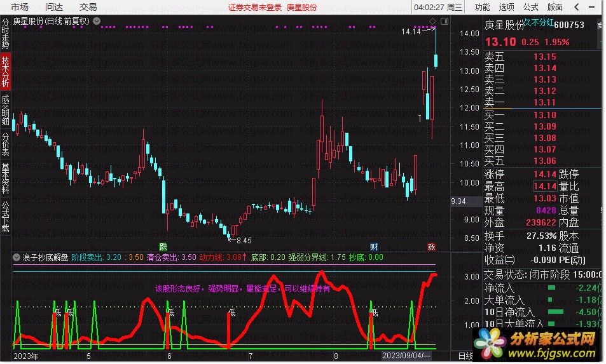Screen dimensions: 606x364
Task: Expand the 浪子抄底解盘 indicator dropdown arrow
Action: [x=17, y=257]
